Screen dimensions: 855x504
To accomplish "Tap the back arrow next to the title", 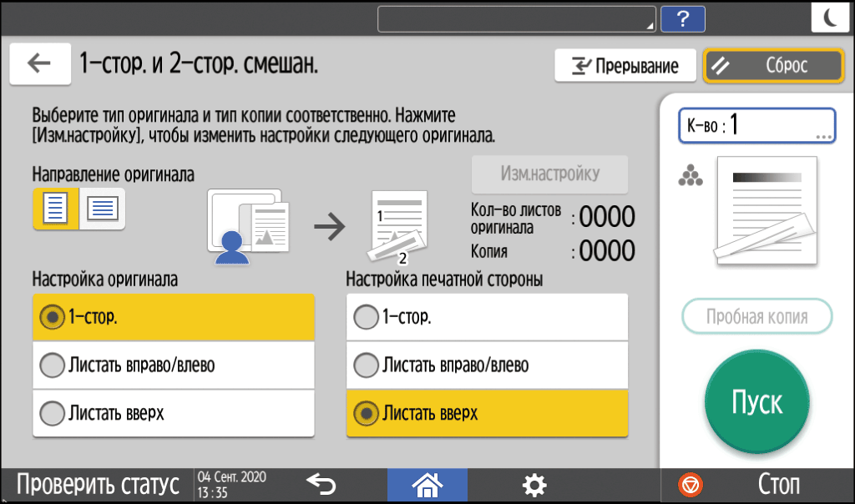I will pyautogui.click(x=39, y=63).
